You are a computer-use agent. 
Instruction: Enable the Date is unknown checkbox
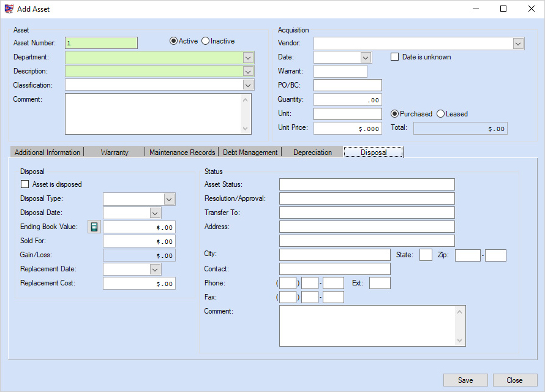click(x=395, y=57)
